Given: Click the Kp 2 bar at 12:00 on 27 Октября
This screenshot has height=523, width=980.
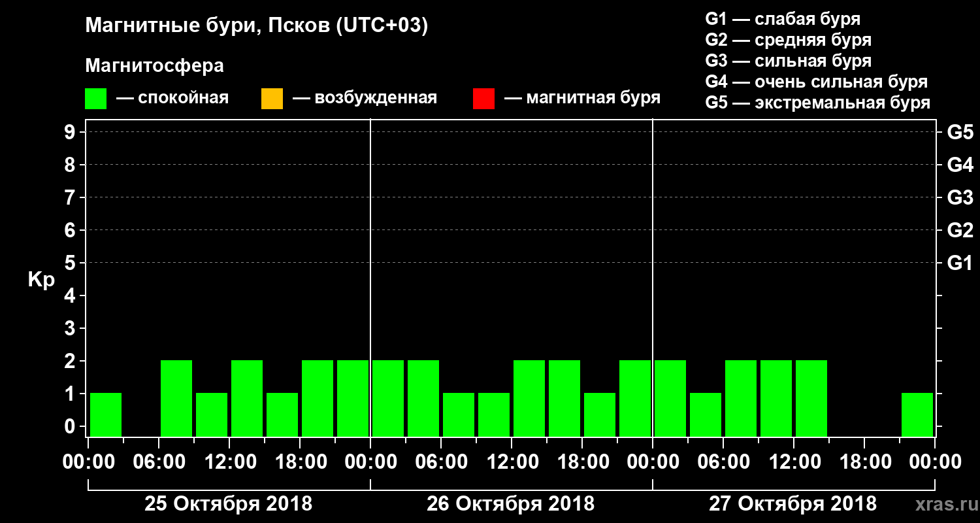Looking at the screenshot, I should 811,398.
